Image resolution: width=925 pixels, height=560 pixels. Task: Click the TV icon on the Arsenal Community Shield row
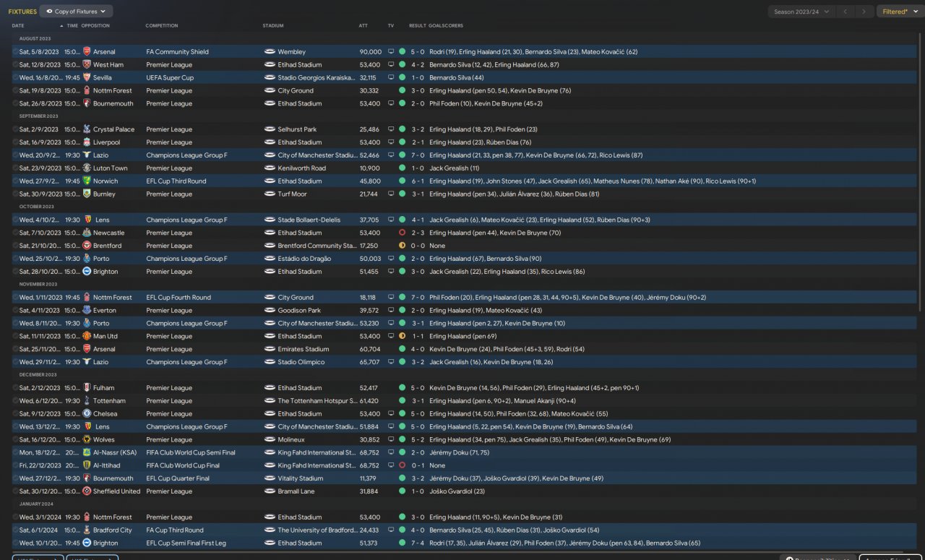point(391,52)
